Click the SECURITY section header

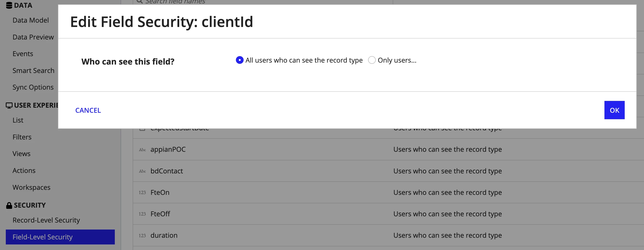[x=30, y=205]
